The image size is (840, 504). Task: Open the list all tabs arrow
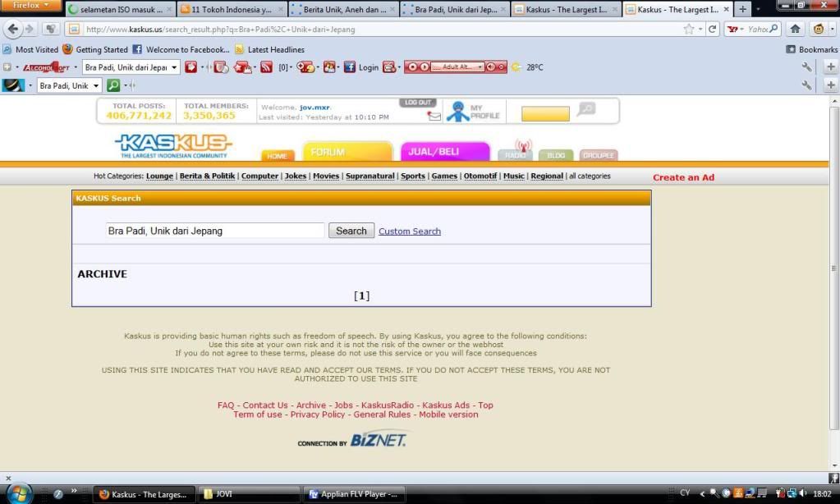[x=758, y=9]
